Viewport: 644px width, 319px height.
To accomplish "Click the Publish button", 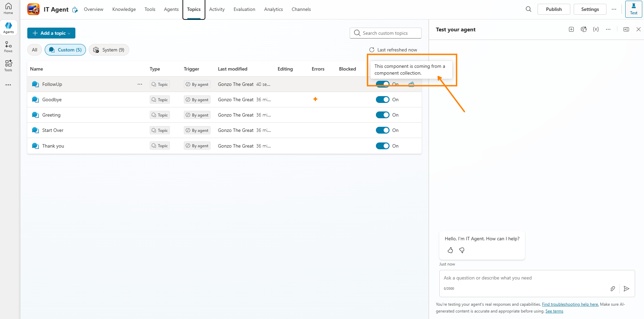I will (554, 9).
